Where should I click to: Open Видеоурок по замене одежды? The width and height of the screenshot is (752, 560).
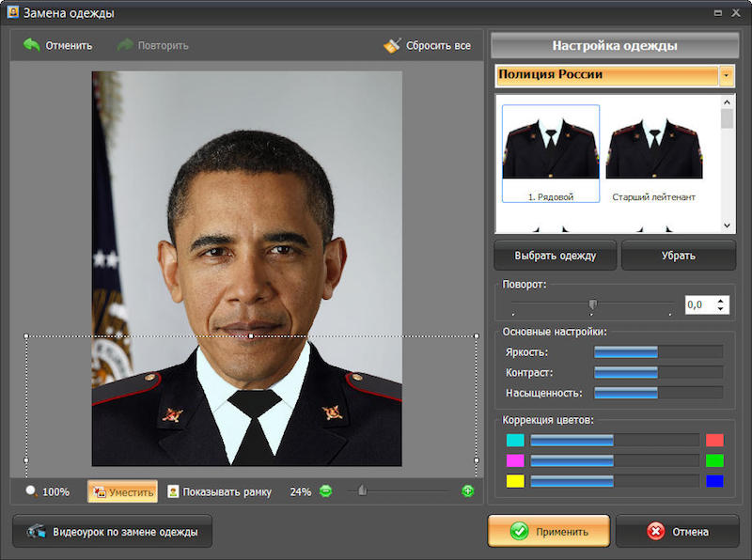point(112,531)
